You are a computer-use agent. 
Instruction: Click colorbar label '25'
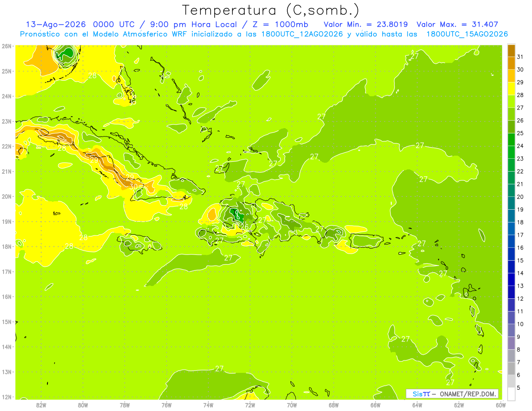tap(520, 133)
